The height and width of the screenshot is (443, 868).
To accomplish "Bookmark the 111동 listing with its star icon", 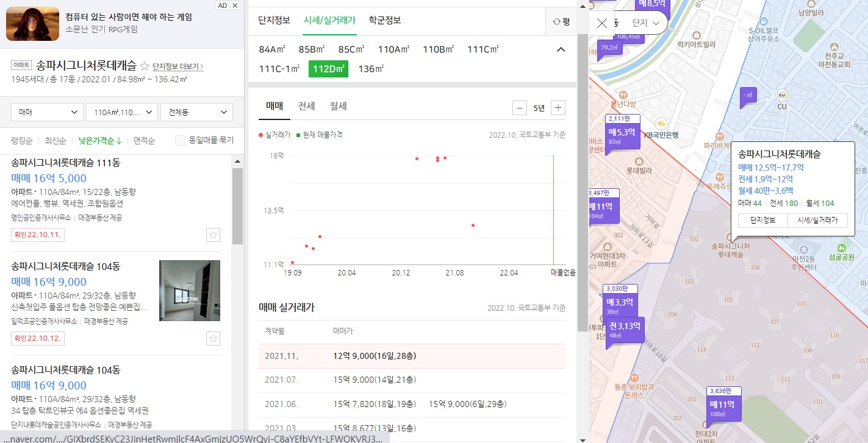I will [x=213, y=235].
